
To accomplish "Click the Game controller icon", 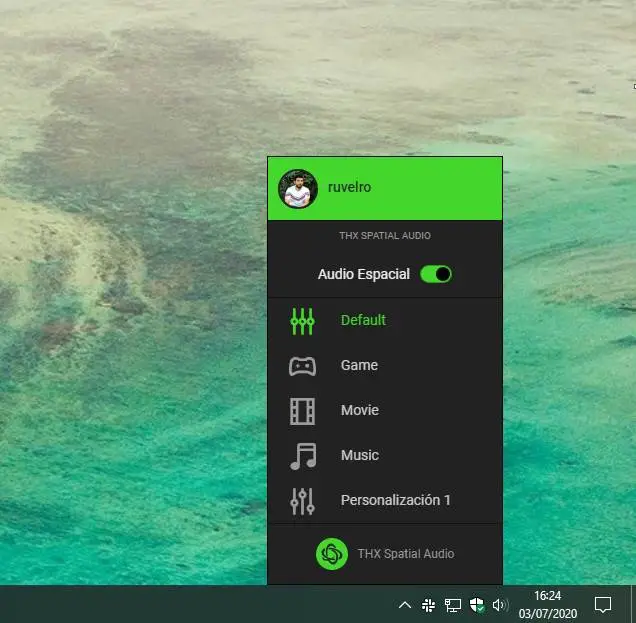I will pyautogui.click(x=302, y=366).
